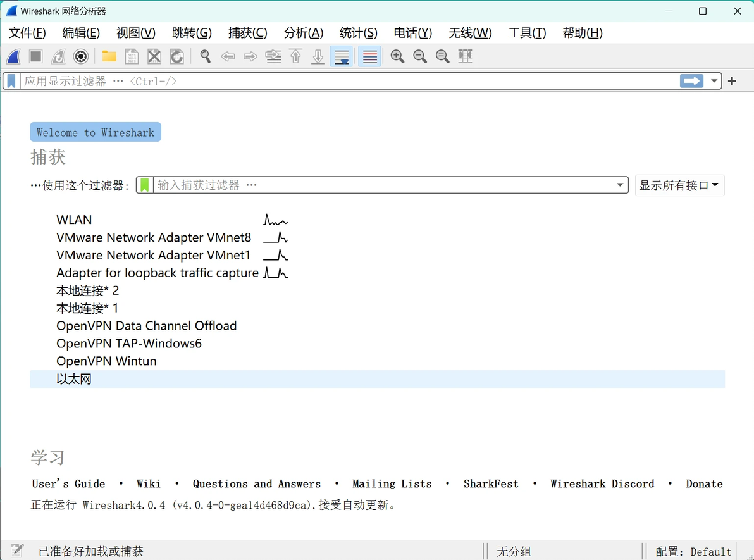
Task: Reload the capture file icon
Action: pos(177,56)
